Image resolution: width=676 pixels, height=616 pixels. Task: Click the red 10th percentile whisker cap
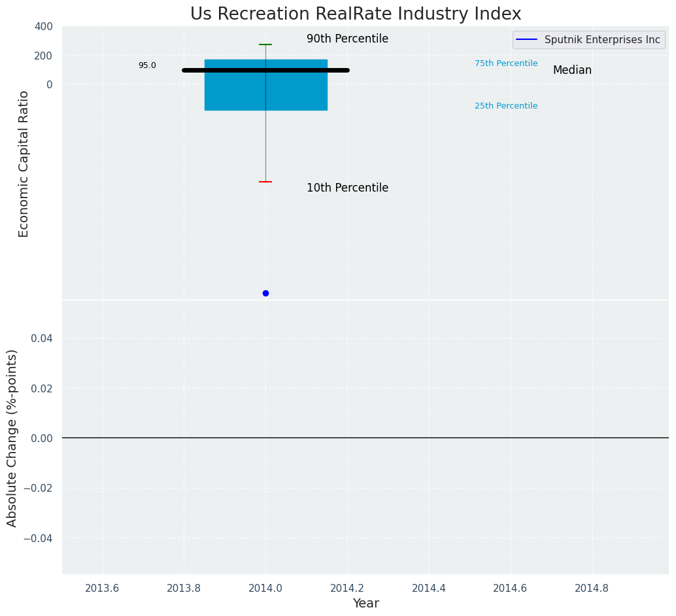265,182
